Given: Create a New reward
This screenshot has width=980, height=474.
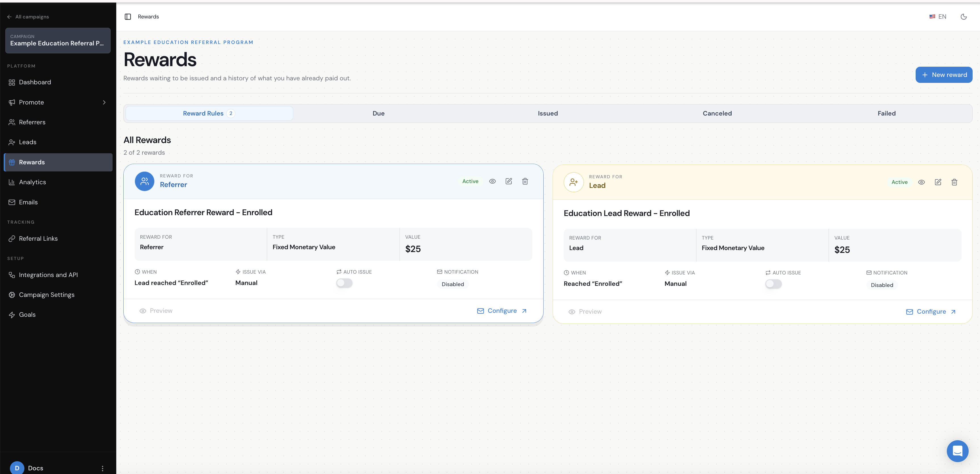Looking at the screenshot, I should [x=944, y=75].
